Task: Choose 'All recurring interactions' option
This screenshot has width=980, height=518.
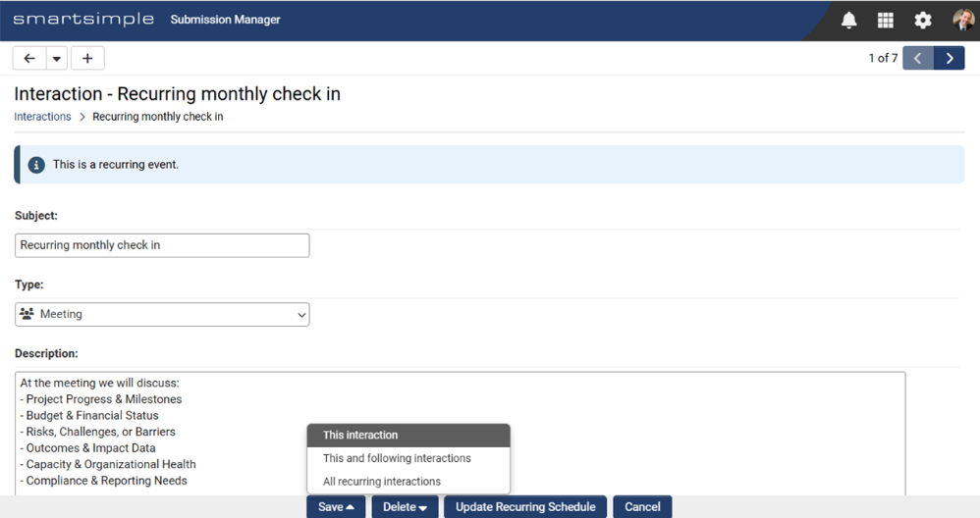Action: (x=408, y=481)
